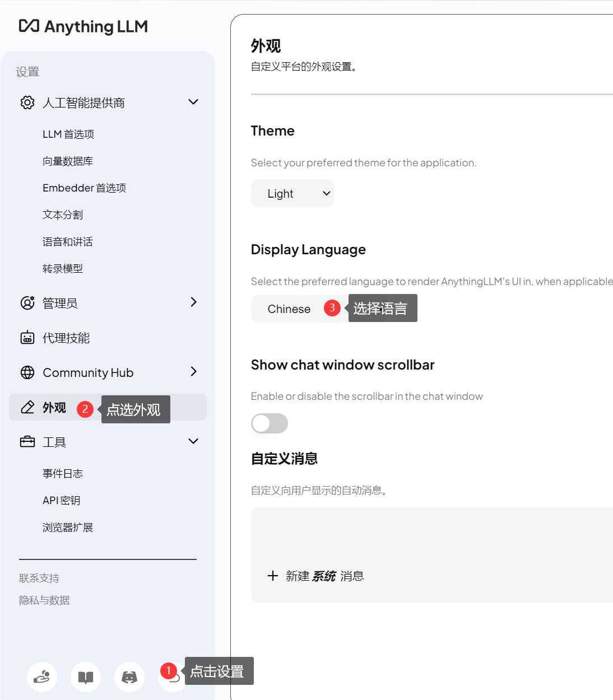Image resolution: width=613 pixels, height=700 pixels.
Task: Collapse the 工具 section chevron
Action: (193, 441)
